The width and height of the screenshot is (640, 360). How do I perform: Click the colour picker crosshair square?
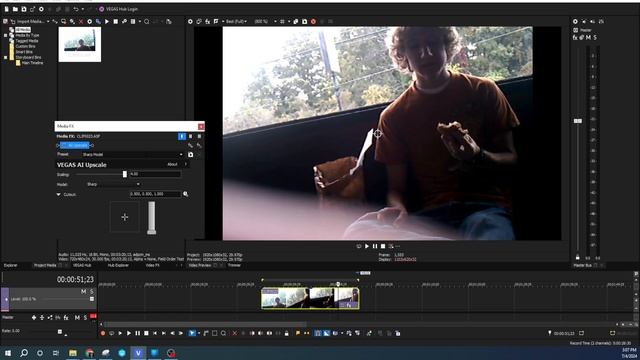coord(124,217)
